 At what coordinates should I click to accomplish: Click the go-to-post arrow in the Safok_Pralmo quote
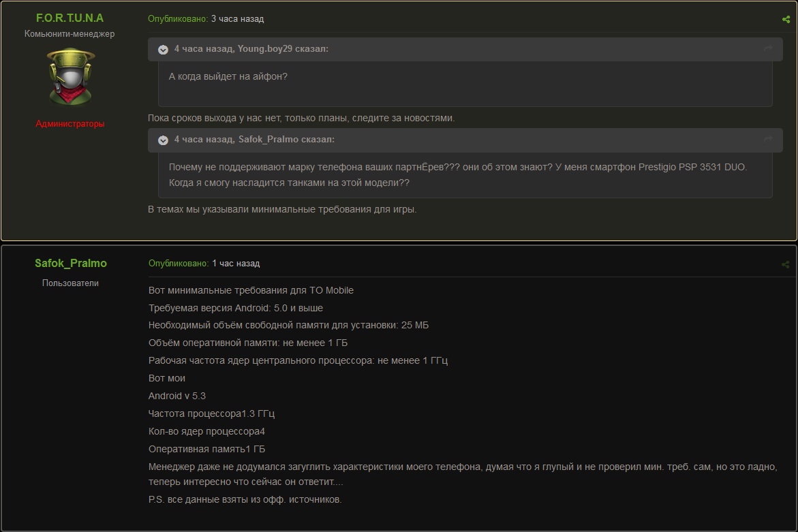click(x=768, y=140)
